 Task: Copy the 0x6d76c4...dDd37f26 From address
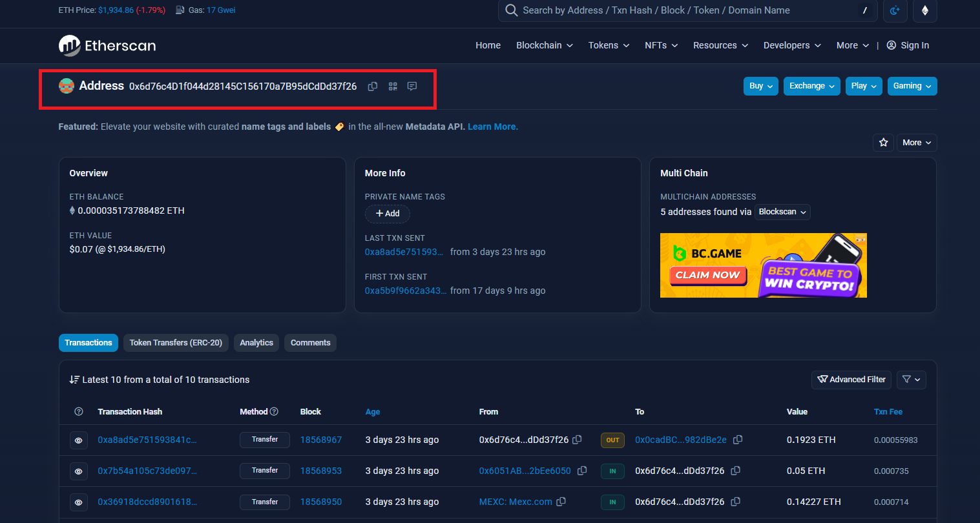coord(577,440)
